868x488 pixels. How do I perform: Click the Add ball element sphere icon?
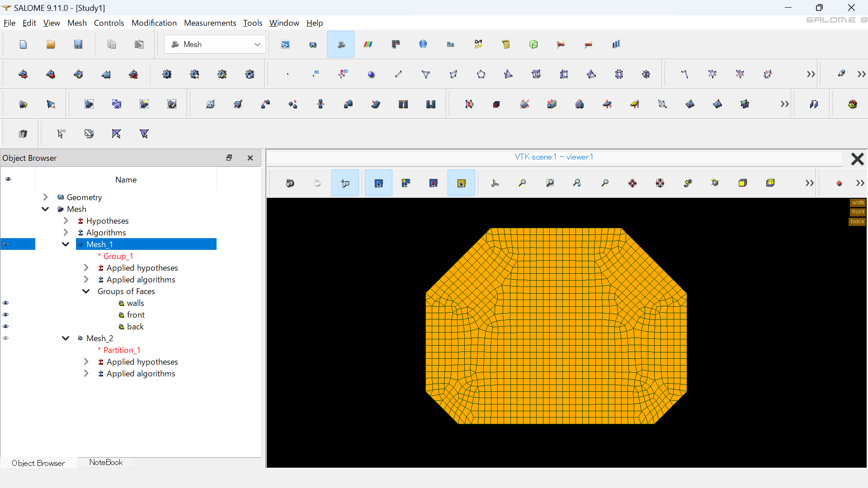pos(371,74)
